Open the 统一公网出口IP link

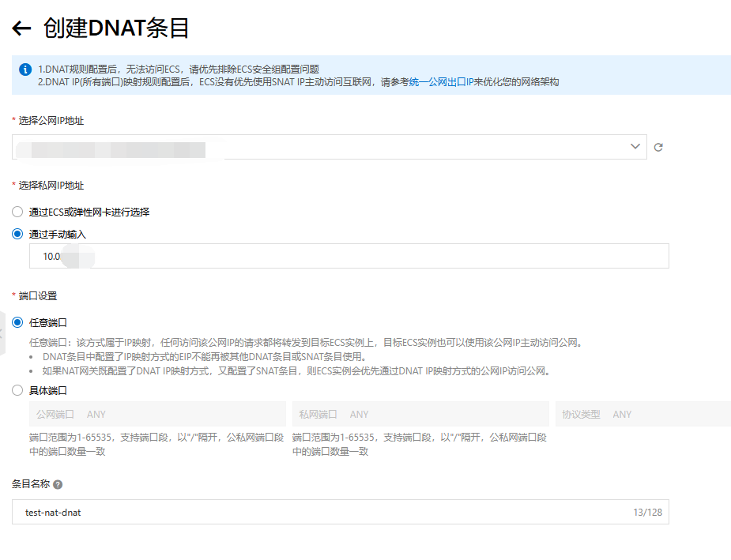(x=436, y=82)
